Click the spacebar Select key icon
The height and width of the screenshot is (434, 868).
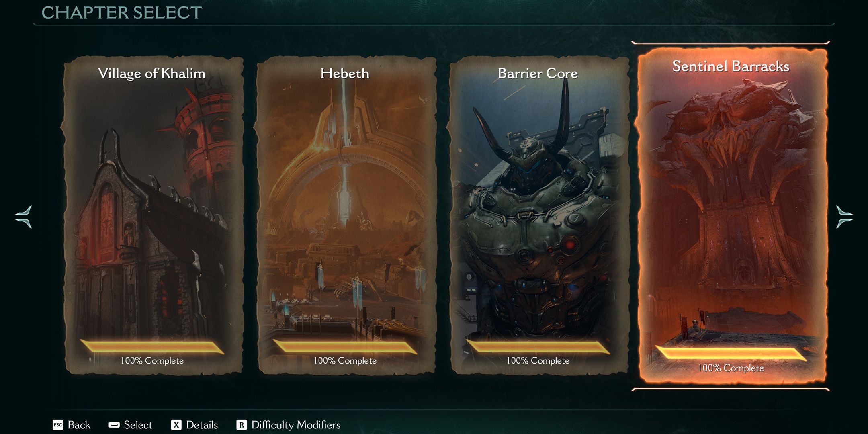click(x=114, y=425)
